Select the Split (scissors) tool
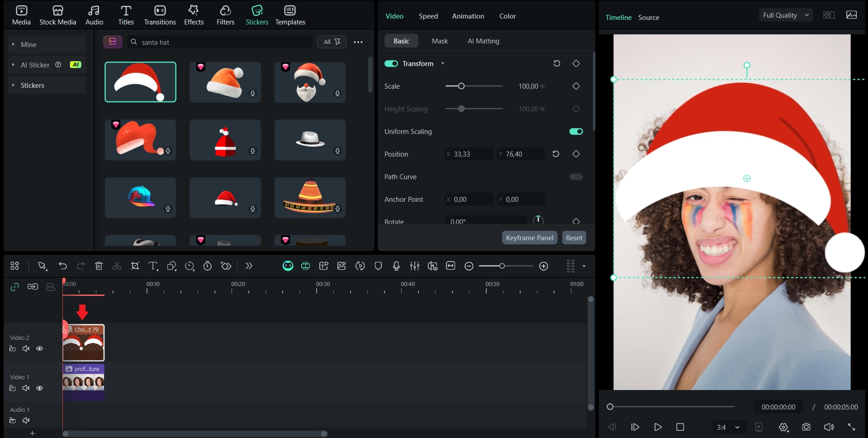Image resolution: width=868 pixels, height=438 pixels. pyautogui.click(x=117, y=266)
